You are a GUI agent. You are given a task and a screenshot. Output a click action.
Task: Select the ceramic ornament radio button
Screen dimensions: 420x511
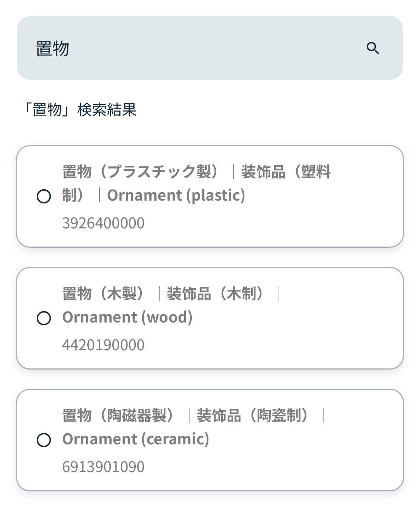pyautogui.click(x=44, y=440)
